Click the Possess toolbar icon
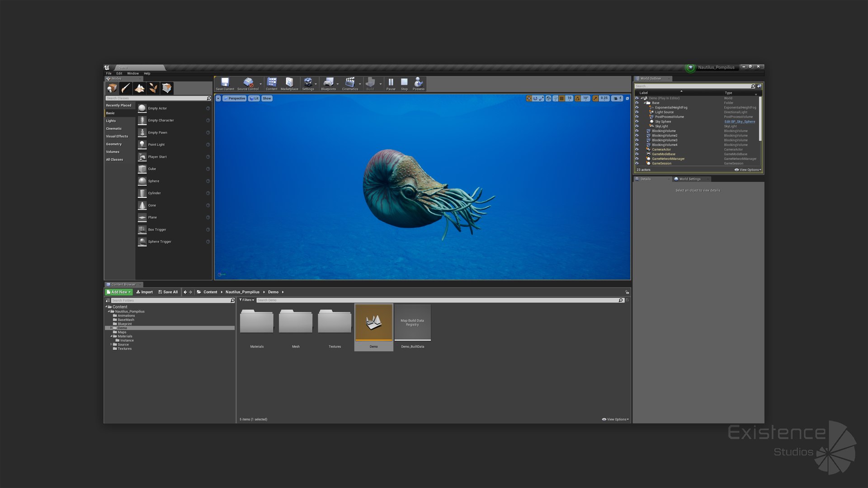This screenshot has width=868, height=488. pyautogui.click(x=419, y=84)
